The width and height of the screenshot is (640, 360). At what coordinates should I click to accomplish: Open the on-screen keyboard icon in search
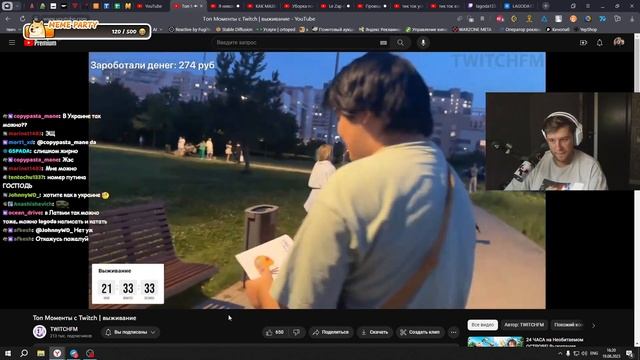(383, 42)
